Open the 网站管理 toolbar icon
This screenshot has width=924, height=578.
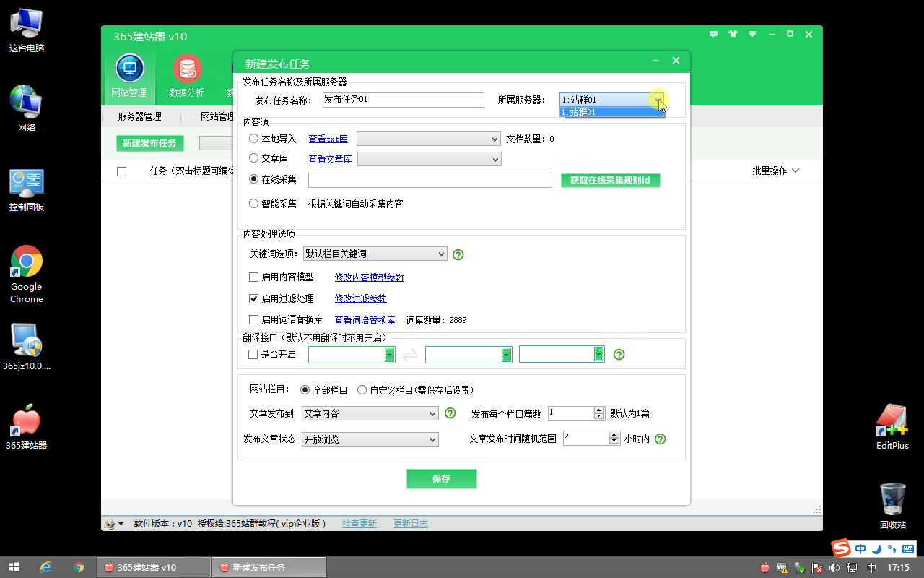pyautogui.click(x=128, y=77)
